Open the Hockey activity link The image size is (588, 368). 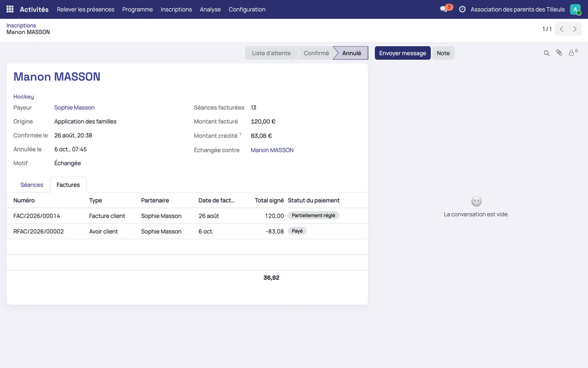24,96
